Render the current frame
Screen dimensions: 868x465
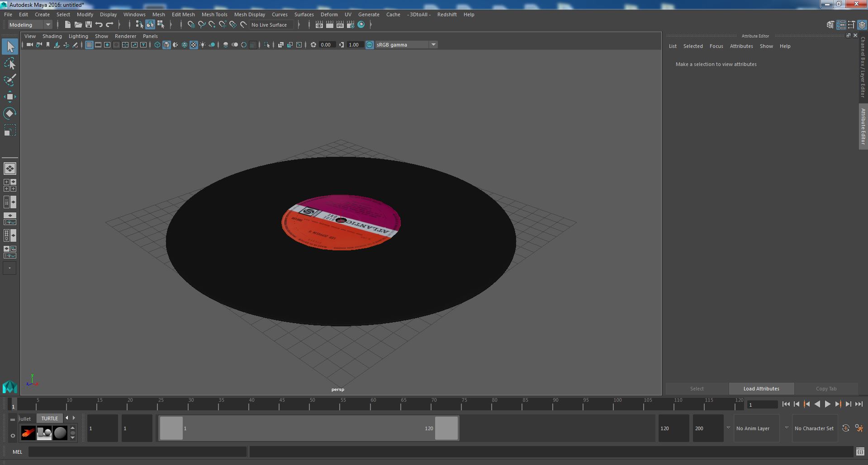(x=329, y=25)
